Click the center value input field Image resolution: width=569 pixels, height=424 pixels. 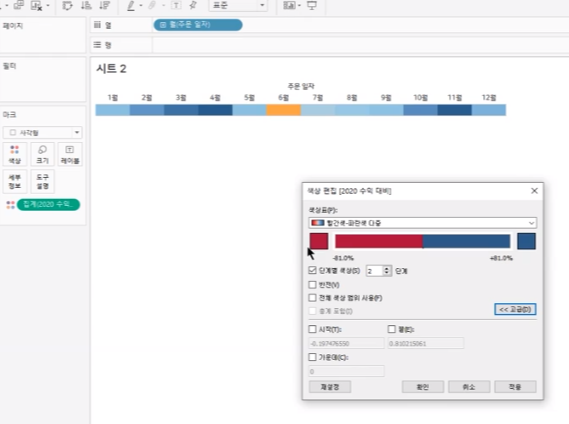[346, 371]
